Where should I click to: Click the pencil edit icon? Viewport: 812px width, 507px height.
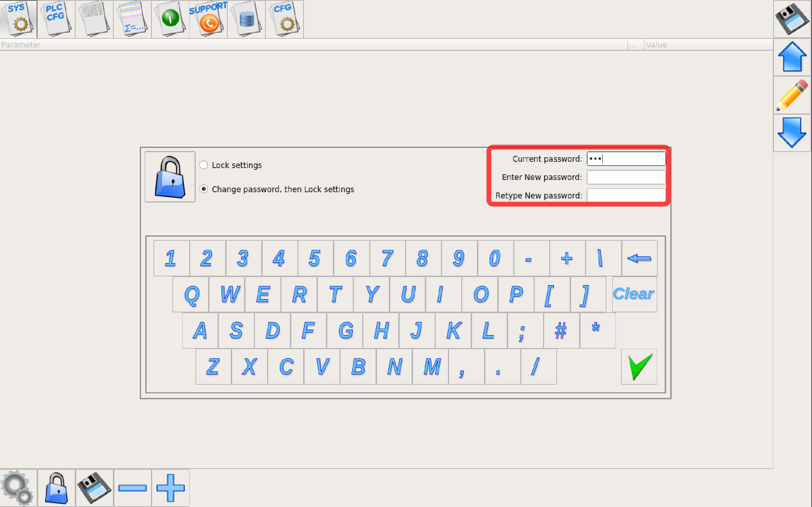(x=792, y=95)
